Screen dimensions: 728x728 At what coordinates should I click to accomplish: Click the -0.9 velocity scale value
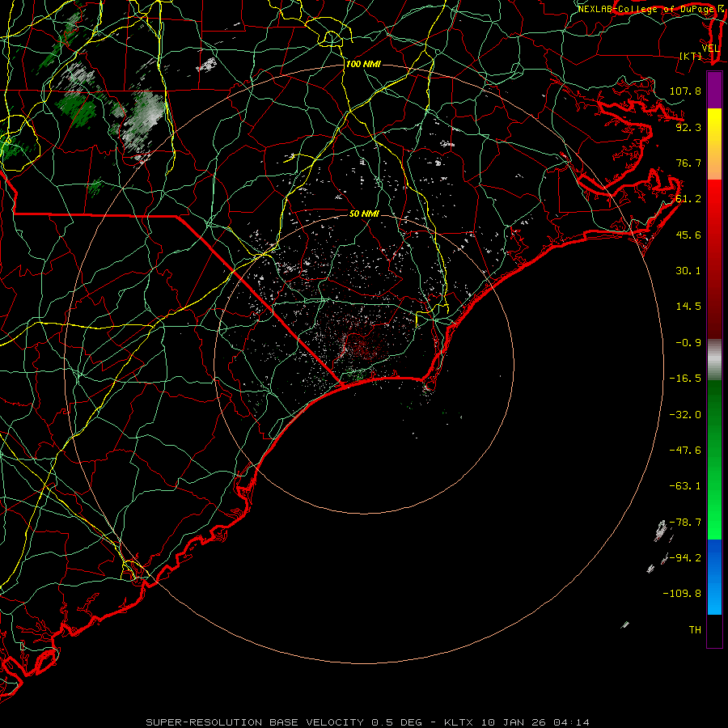pyautogui.click(x=688, y=343)
